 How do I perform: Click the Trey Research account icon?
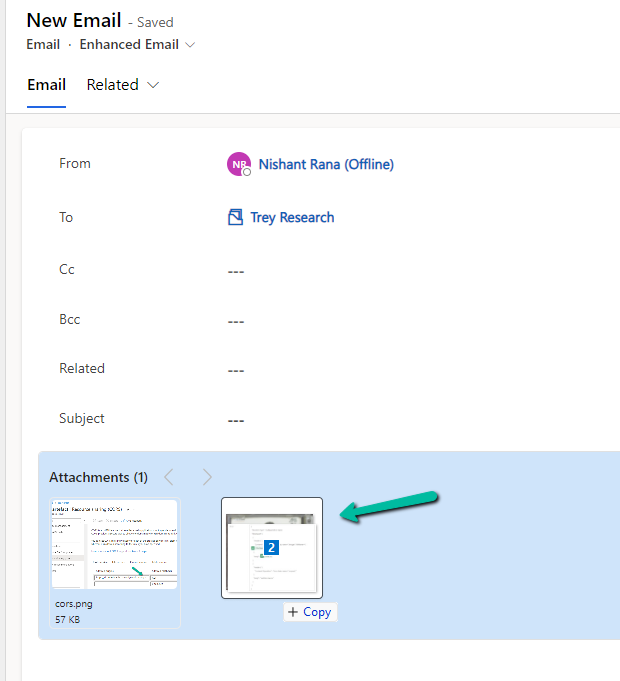[x=236, y=217]
